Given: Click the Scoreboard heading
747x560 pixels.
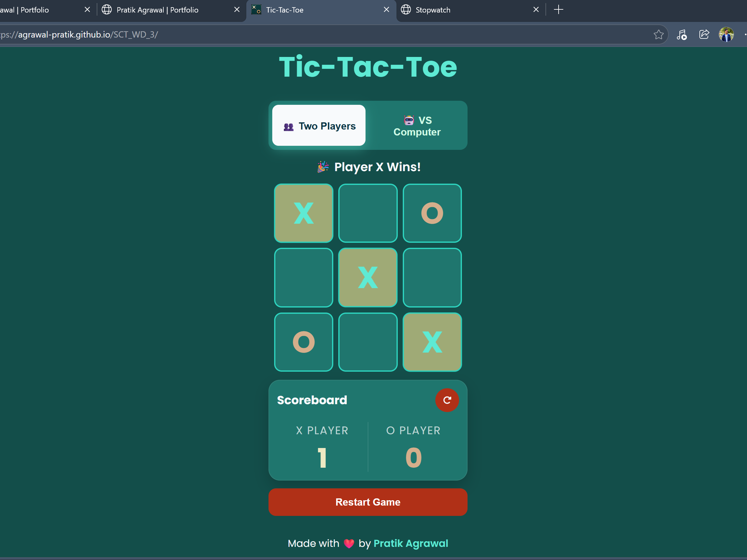Looking at the screenshot, I should click(x=312, y=400).
